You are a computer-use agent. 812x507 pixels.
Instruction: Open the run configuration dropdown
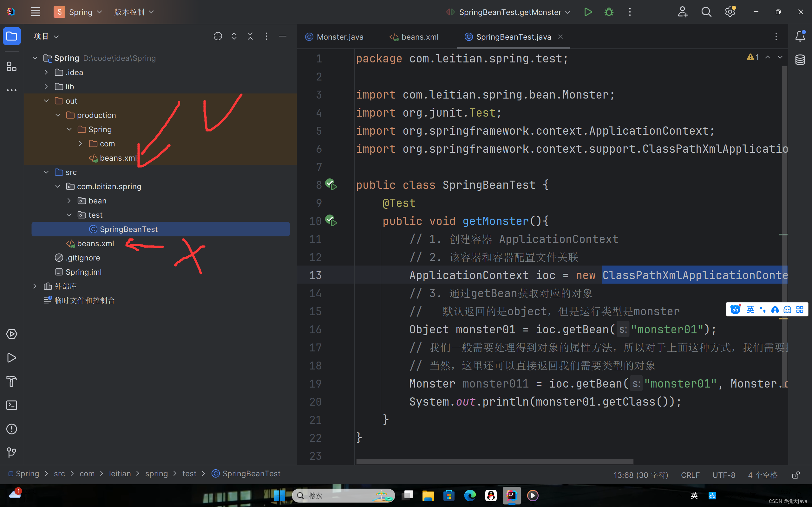click(x=568, y=12)
